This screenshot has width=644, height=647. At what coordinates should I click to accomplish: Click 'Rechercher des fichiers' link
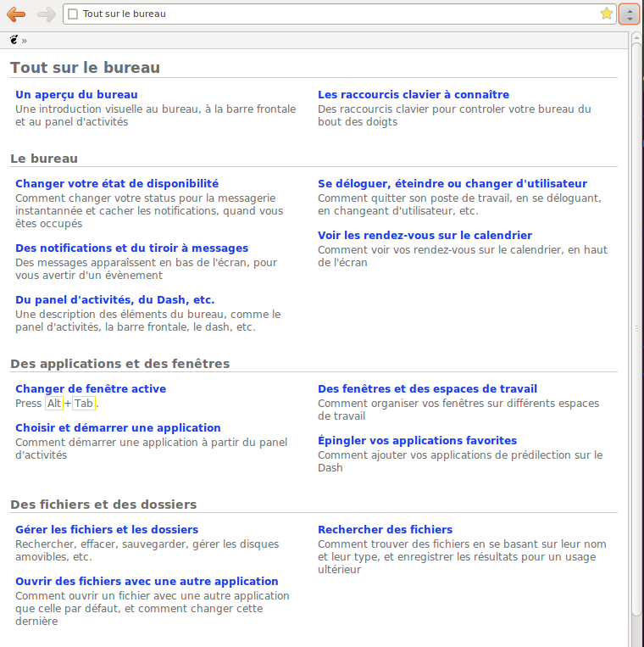[x=385, y=529]
